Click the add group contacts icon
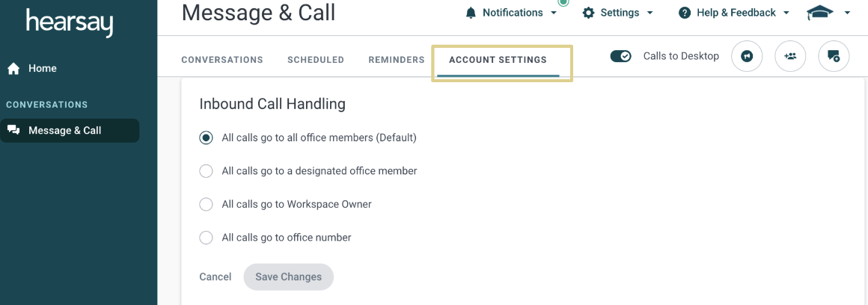The height and width of the screenshot is (305, 868). [x=790, y=56]
